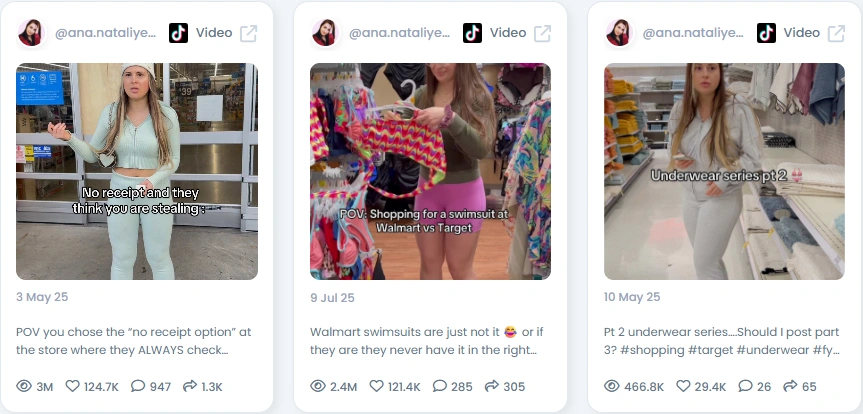The height and width of the screenshot is (414, 863).
Task: Click TikTok logo on first video card
Action: click(x=178, y=33)
